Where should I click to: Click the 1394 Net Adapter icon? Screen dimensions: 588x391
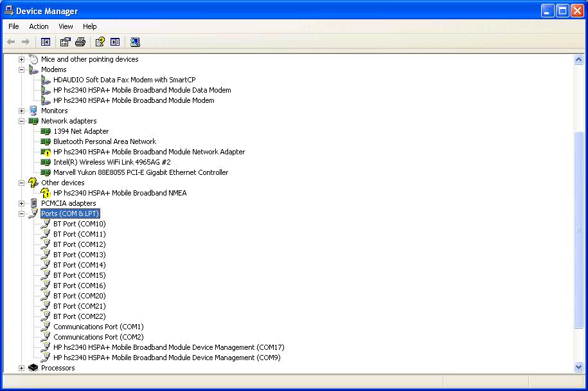pos(46,131)
